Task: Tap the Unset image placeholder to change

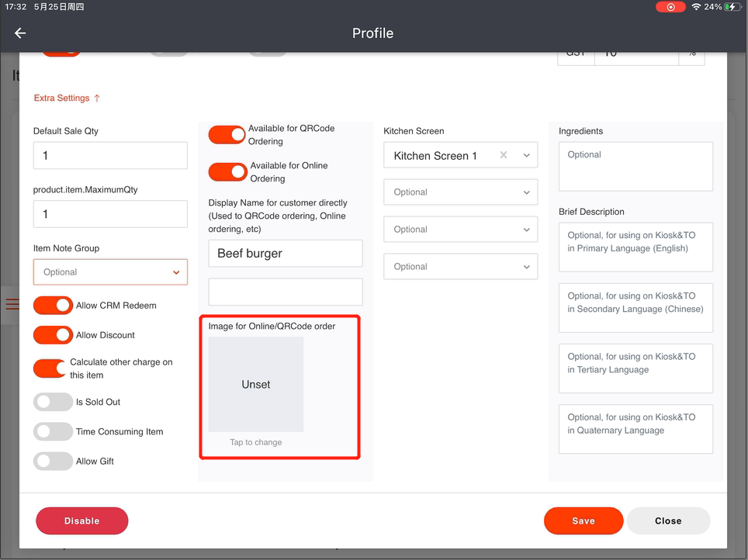Action: pyautogui.click(x=256, y=385)
